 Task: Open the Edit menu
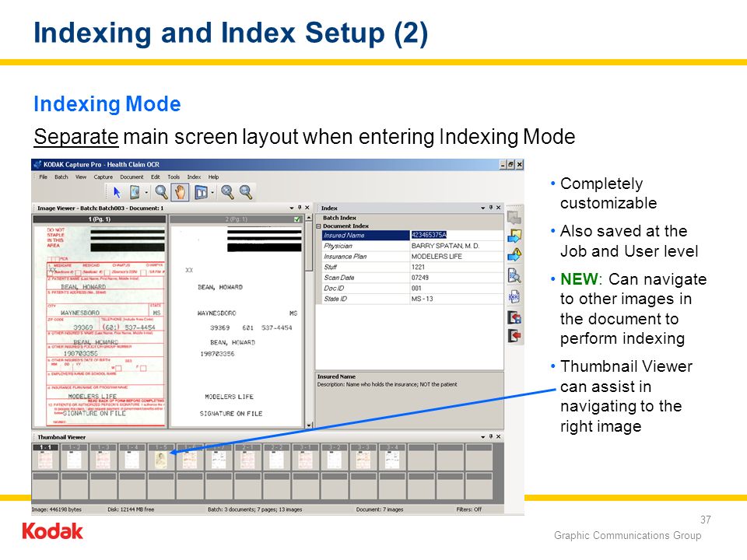click(x=156, y=177)
